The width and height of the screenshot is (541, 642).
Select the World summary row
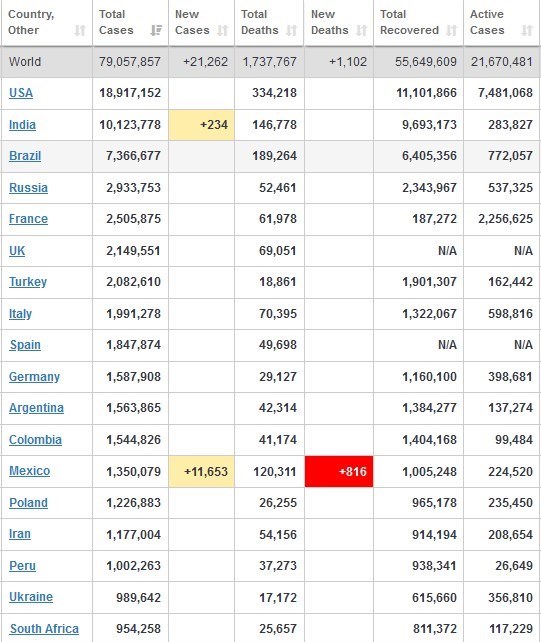click(x=270, y=62)
